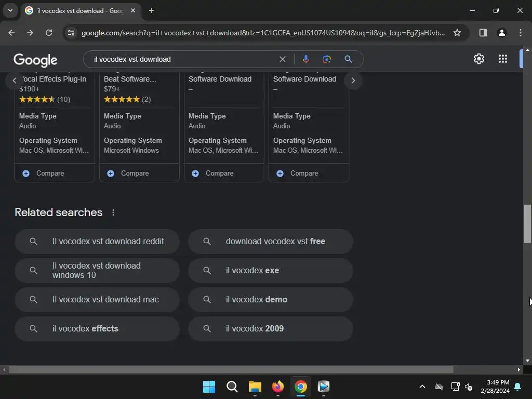Viewport: 532px width, 399px height.
Task: View site information icon in address bar
Action: pos(71,33)
